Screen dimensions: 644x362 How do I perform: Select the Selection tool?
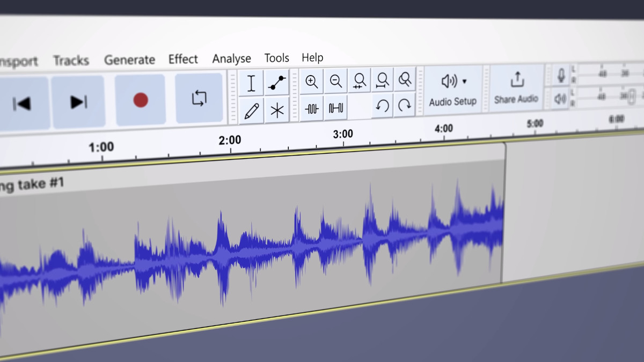point(250,83)
